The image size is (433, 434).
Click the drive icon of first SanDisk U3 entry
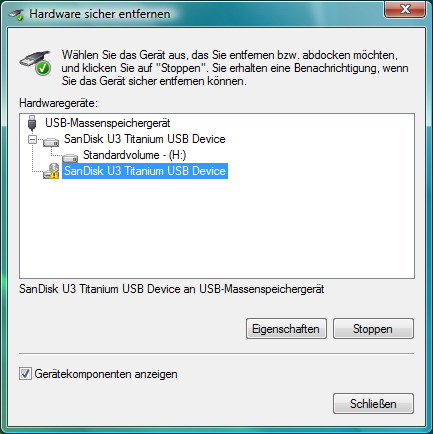(x=51, y=142)
